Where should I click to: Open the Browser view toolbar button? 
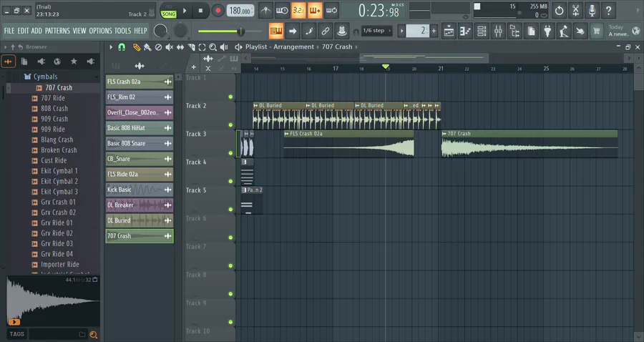pos(514,31)
